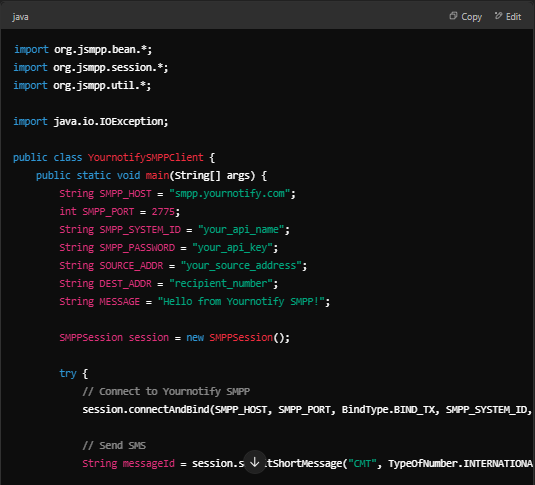
Task: Click the '// Connect to Yournotify SMPP' comment
Action: point(166,391)
